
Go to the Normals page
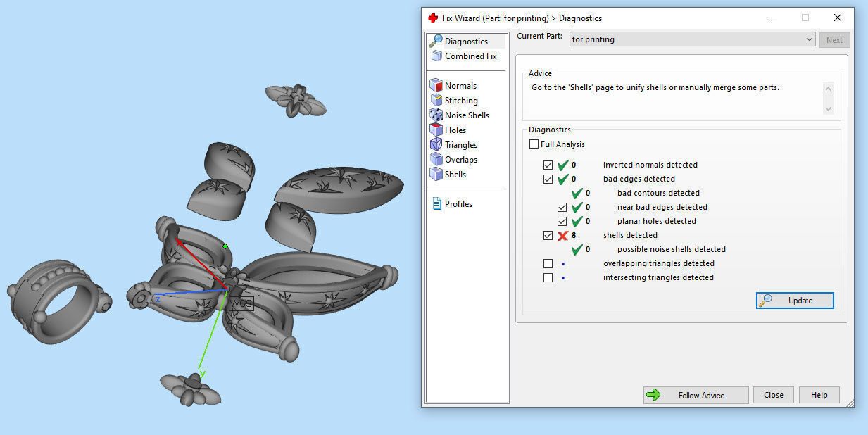point(460,86)
